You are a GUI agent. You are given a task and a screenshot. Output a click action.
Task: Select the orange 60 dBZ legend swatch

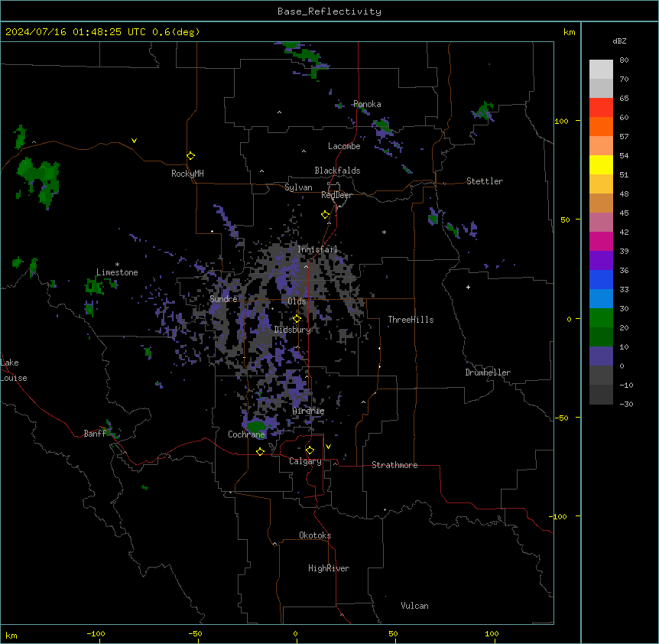click(601, 126)
